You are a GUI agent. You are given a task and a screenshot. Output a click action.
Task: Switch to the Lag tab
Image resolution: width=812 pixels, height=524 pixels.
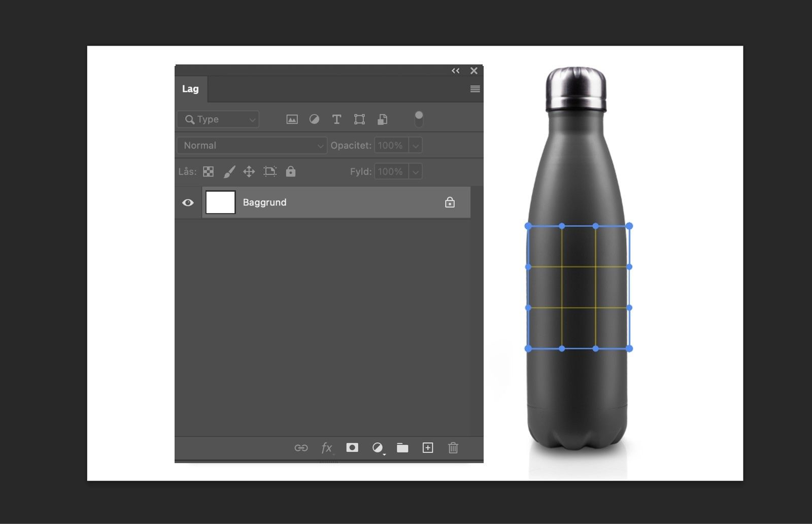click(191, 89)
